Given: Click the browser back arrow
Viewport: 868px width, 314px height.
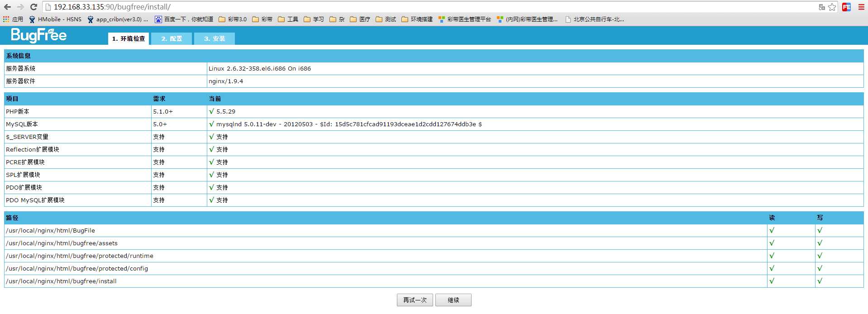Looking at the screenshot, I should [7, 7].
